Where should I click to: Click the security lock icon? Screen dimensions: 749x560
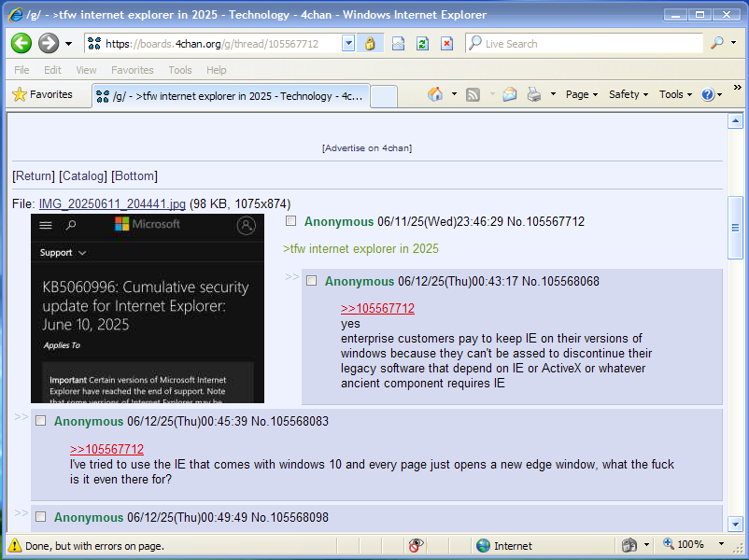[370, 44]
